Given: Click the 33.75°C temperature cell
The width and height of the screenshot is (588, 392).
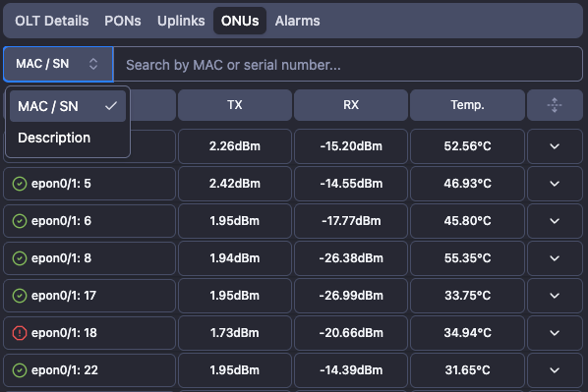Looking at the screenshot, I should (467, 296).
